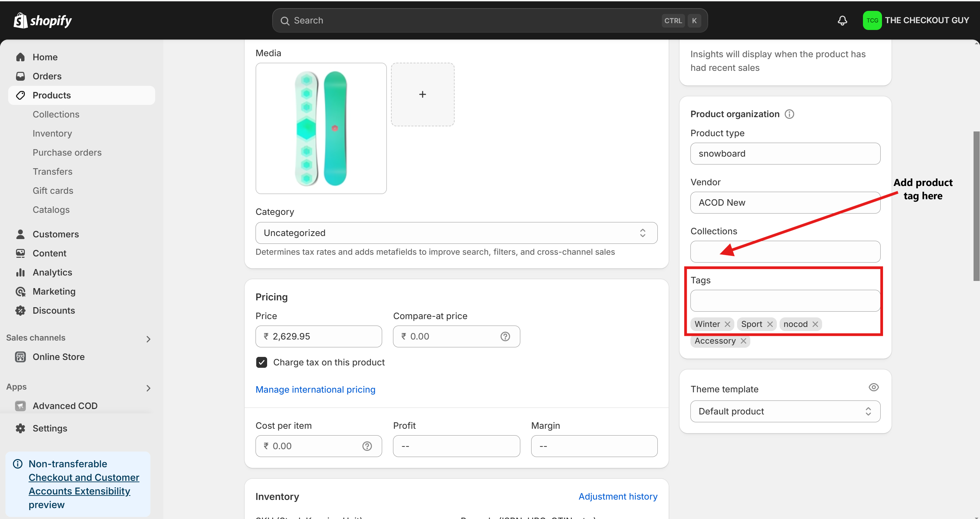Remove the Winter tag
980x519 pixels.
pyautogui.click(x=728, y=324)
